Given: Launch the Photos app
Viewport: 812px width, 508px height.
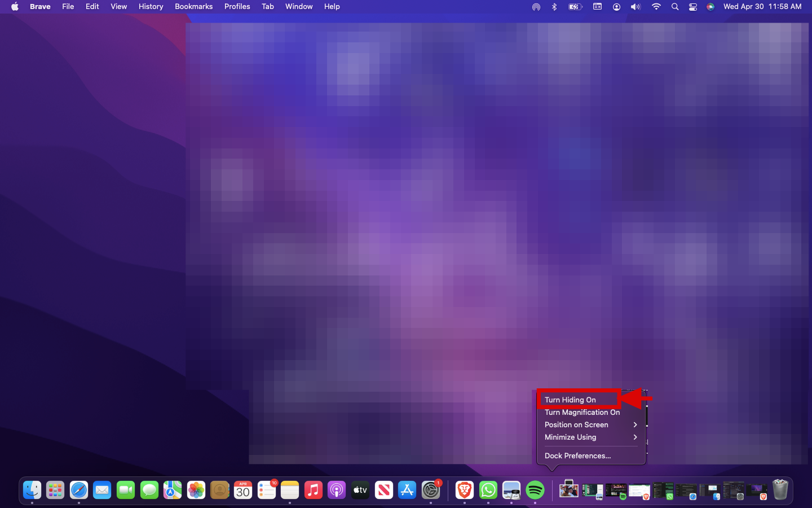Looking at the screenshot, I should 196,490.
